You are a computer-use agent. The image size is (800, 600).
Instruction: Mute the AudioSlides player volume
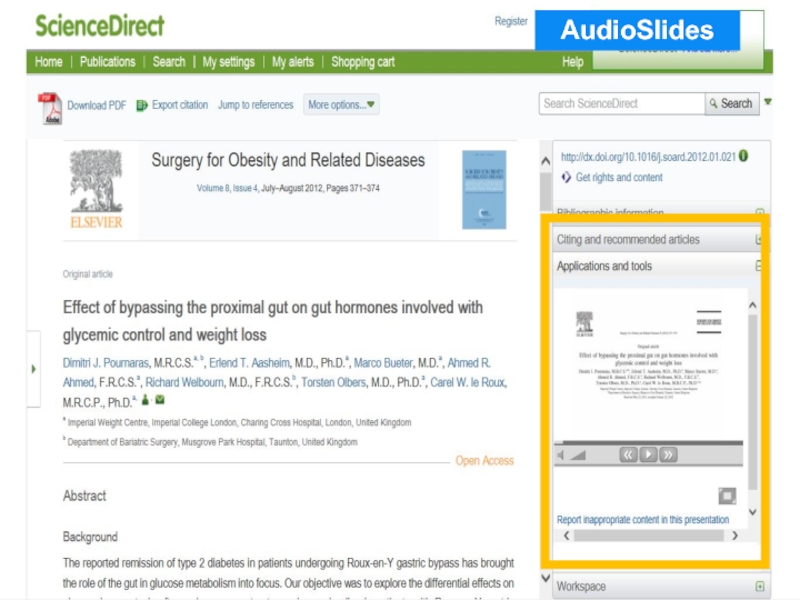click(561, 455)
